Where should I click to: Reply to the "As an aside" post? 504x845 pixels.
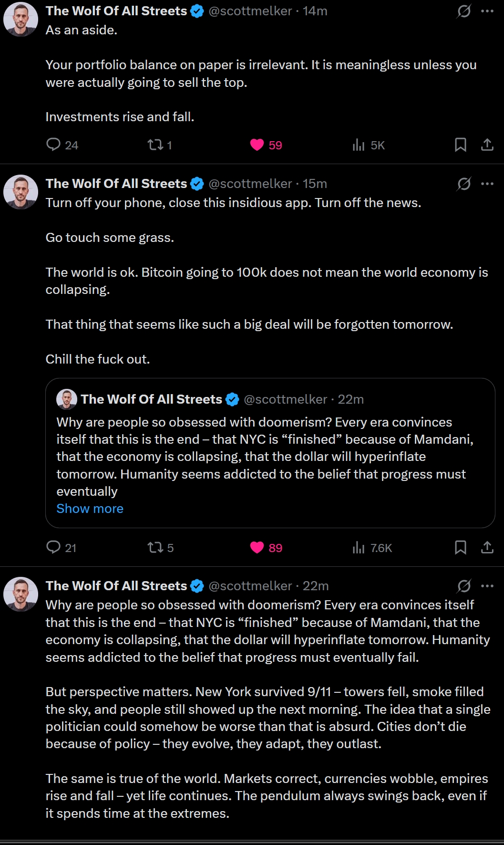click(53, 145)
